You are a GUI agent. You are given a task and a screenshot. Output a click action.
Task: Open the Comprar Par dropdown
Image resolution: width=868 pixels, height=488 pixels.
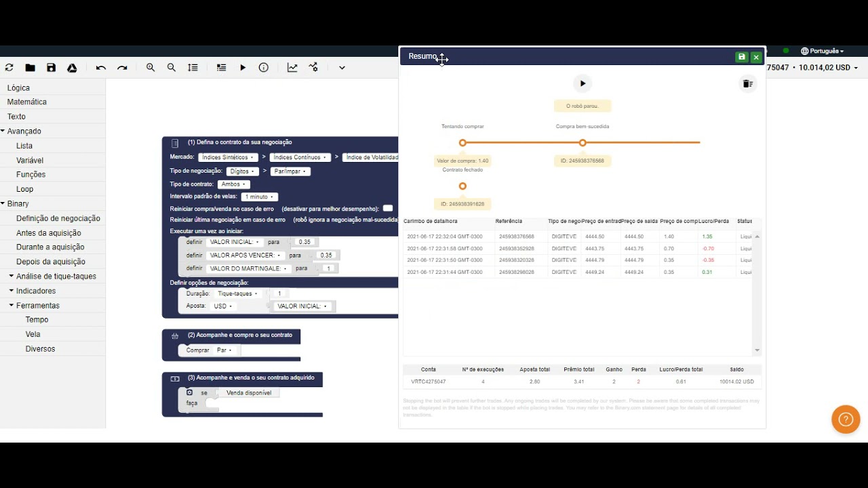click(224, 350)
